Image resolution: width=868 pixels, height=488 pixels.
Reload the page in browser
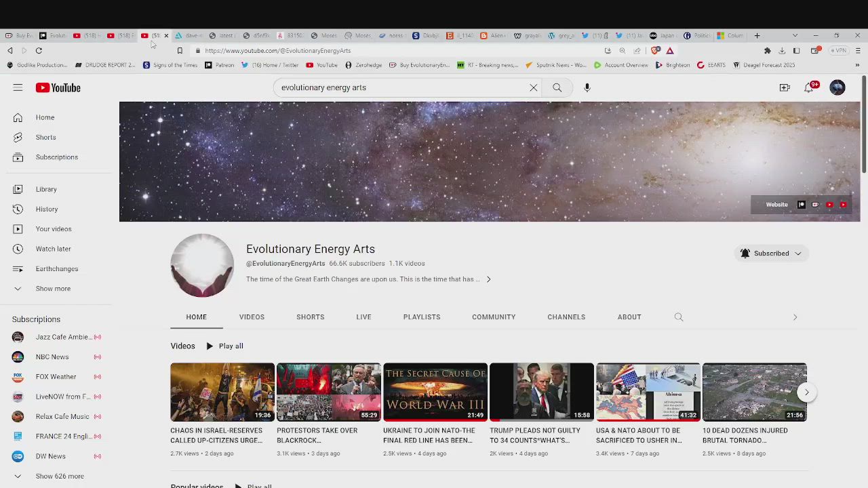(39, 50)
